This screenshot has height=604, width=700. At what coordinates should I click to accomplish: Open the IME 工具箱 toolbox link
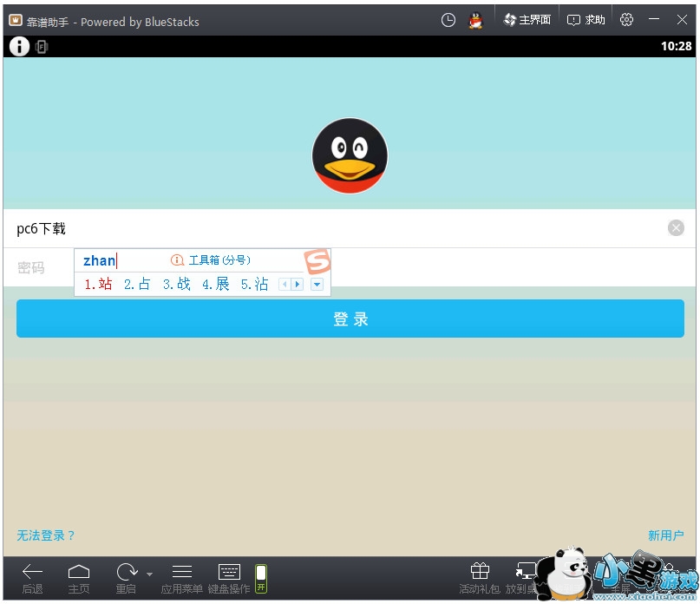pos(211,260)
